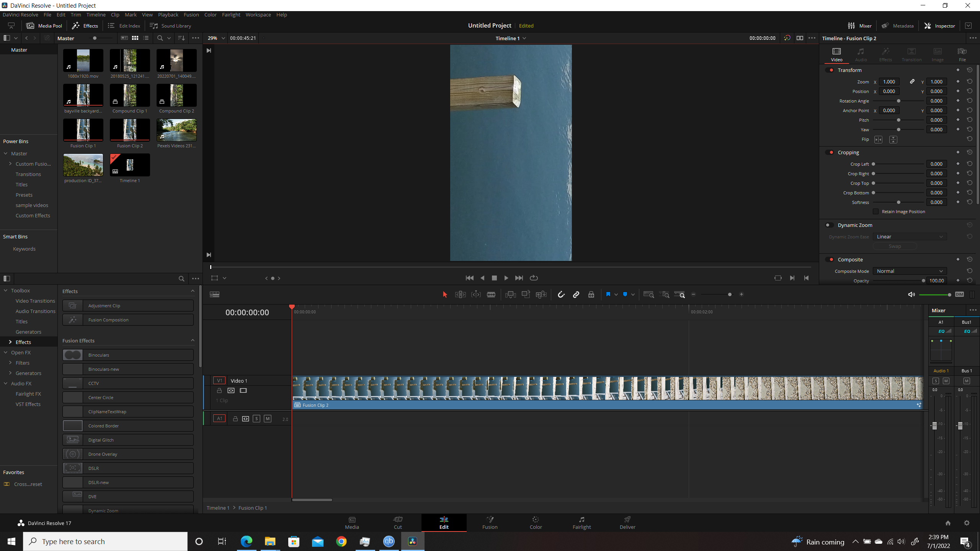Select Pexels Videos clip thumbnail

176,130
